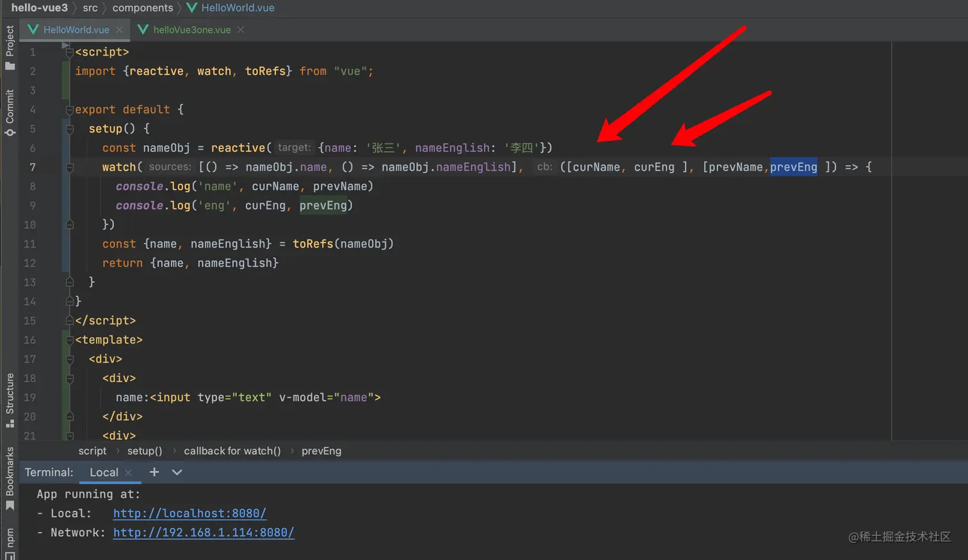Viewport: 968px width, 560px height.
Task: Click the prevName parameter on line 7
Action: click(x=736, y=167)
